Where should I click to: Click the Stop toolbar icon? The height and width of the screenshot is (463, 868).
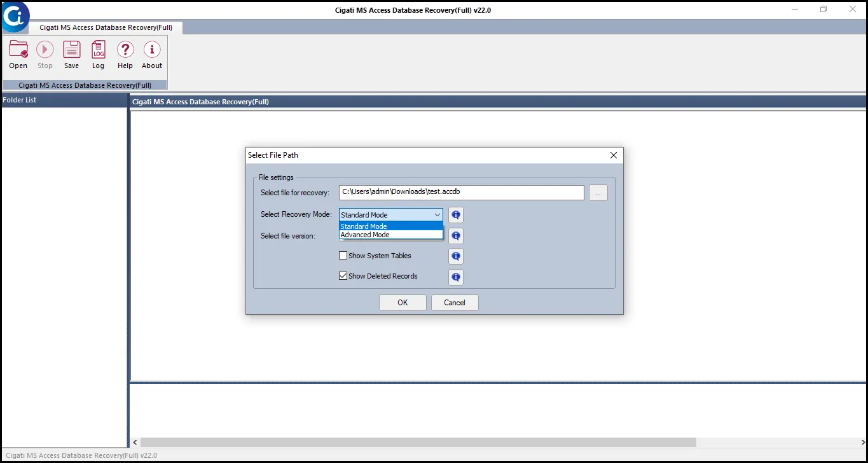(x=45, y=50)
